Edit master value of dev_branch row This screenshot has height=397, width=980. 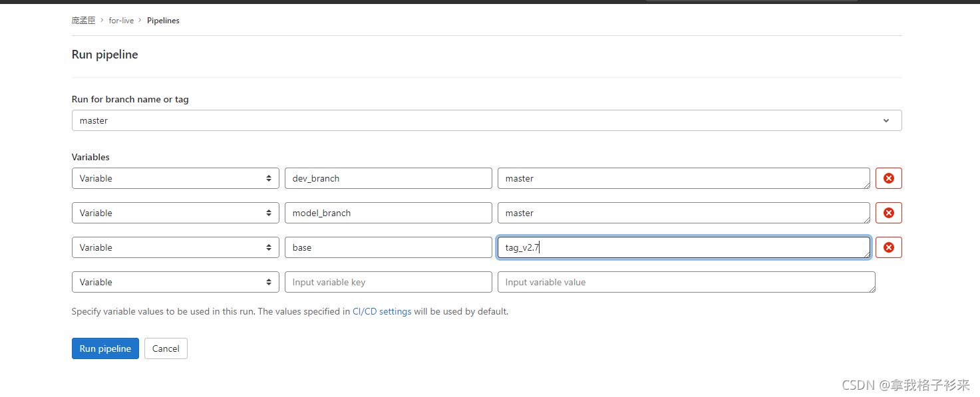pyautogui.click(x=684, y=178)
